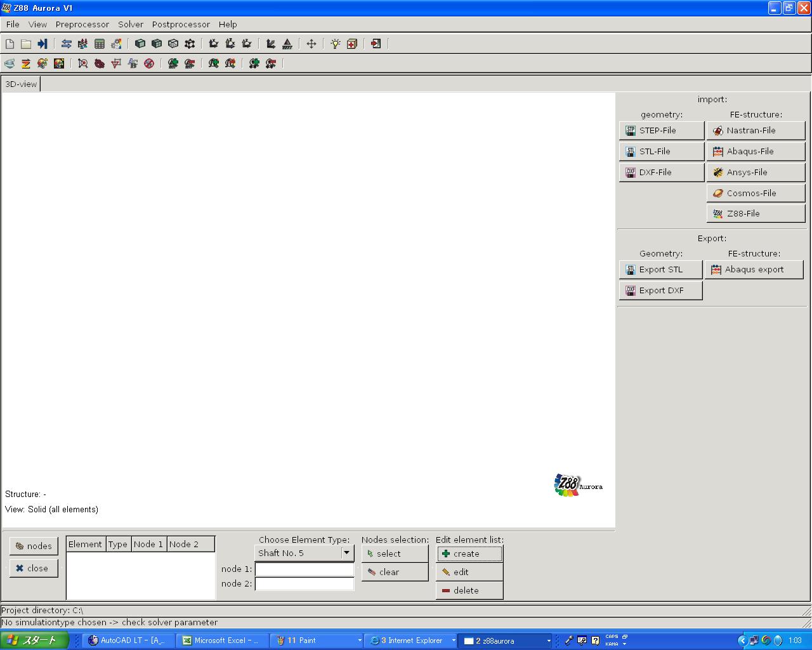Click the black pyramid on ground icon
Screen dimensions: 812x650
pyautogui.click(x=287, y=44)
